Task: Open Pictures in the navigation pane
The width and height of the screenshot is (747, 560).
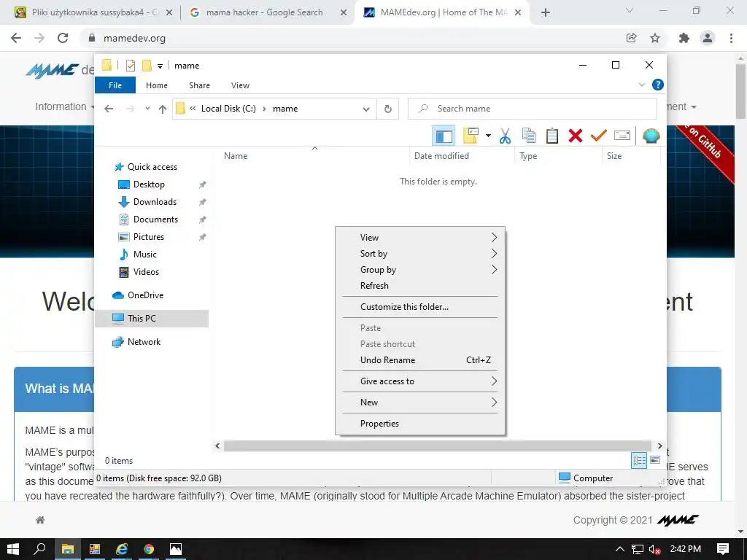Action: tap(149, 237)
